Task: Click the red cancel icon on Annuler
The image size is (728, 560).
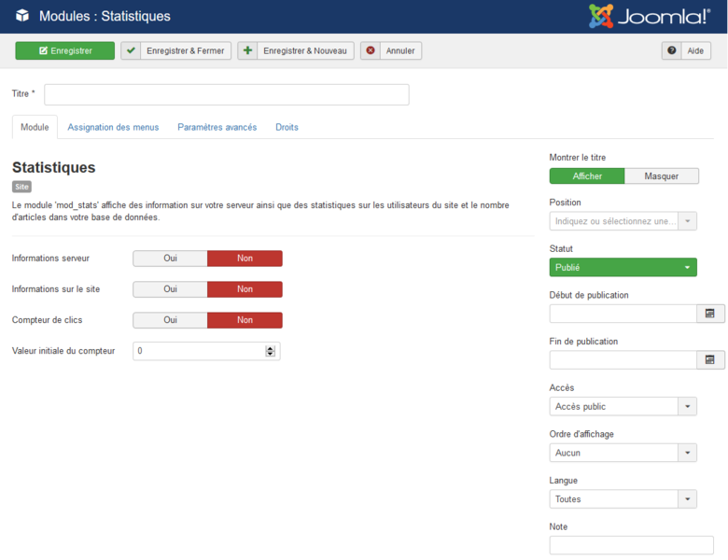Action: click(371, 50)
